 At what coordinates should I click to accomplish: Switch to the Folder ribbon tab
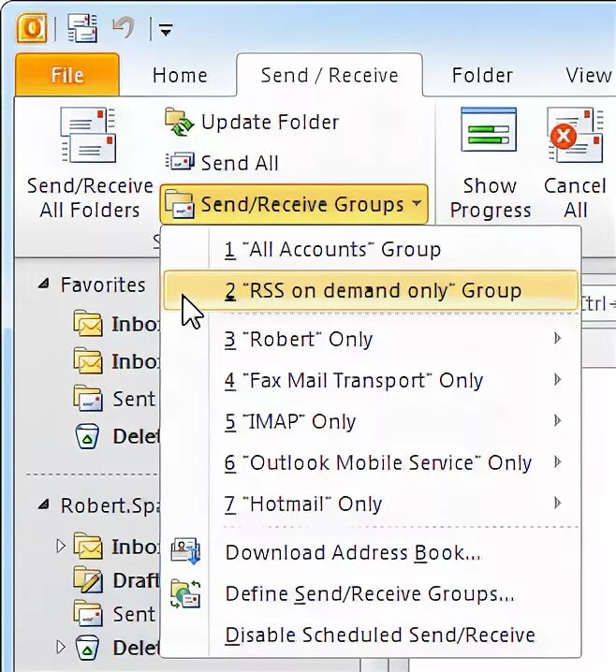click(x=482, y=76)
